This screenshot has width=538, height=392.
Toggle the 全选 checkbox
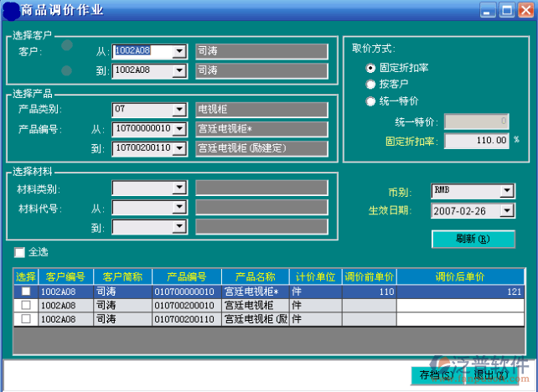[x=20, y=251]
